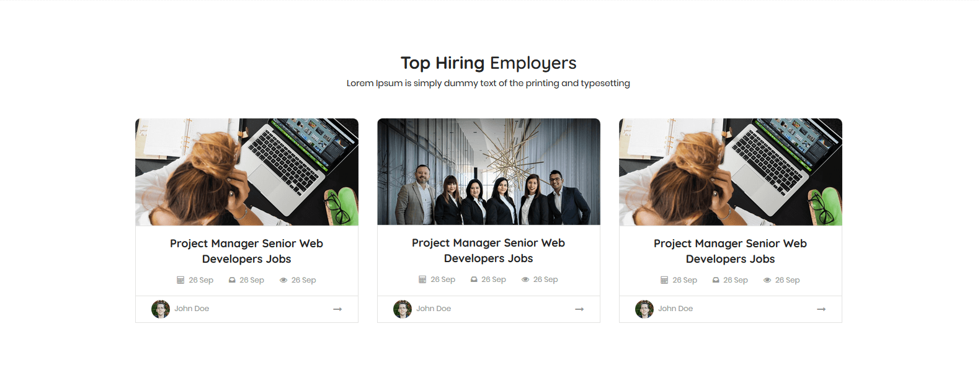Click the calendar icon on the middle card
980x365 pixels.
(x=422, y=279)
